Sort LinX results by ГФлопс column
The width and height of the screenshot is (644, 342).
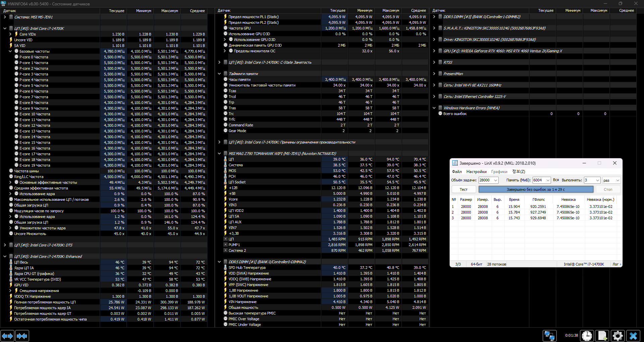click(x=539, y=199)
